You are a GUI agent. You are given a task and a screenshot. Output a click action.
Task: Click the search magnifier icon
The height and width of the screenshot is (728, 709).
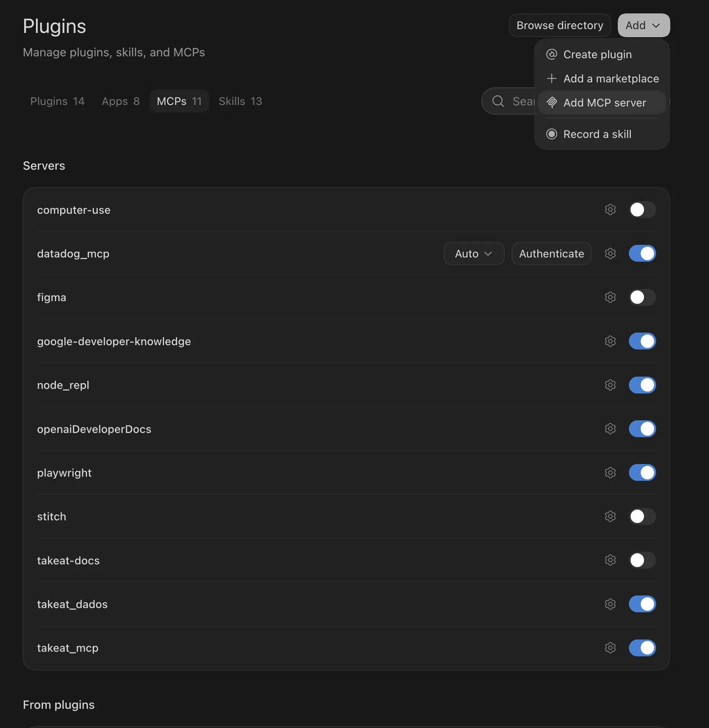point(498,101)
